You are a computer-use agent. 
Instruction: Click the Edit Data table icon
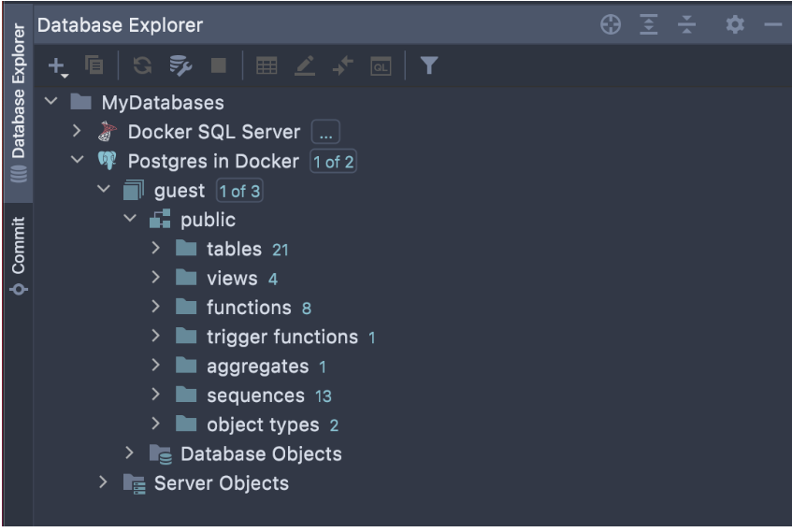coord(266,65)
